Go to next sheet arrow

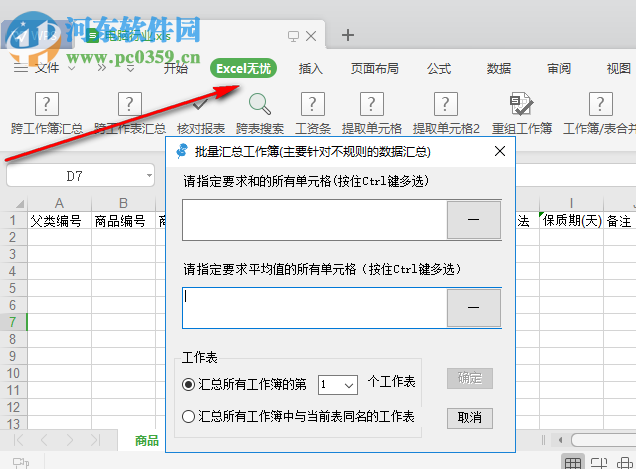70,440
